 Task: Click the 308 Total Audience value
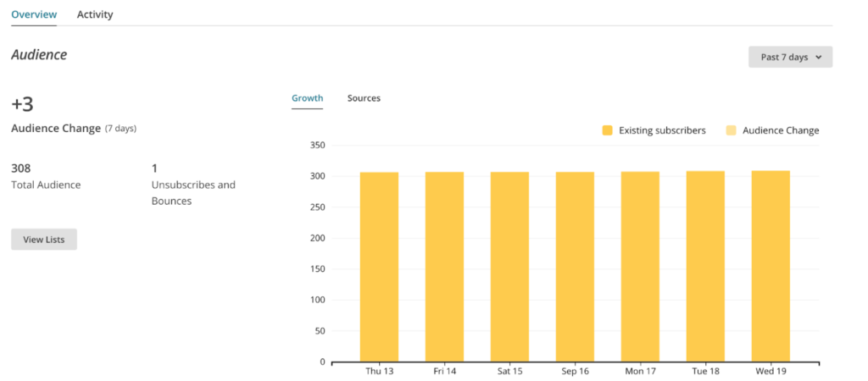[x=21, y=168]
